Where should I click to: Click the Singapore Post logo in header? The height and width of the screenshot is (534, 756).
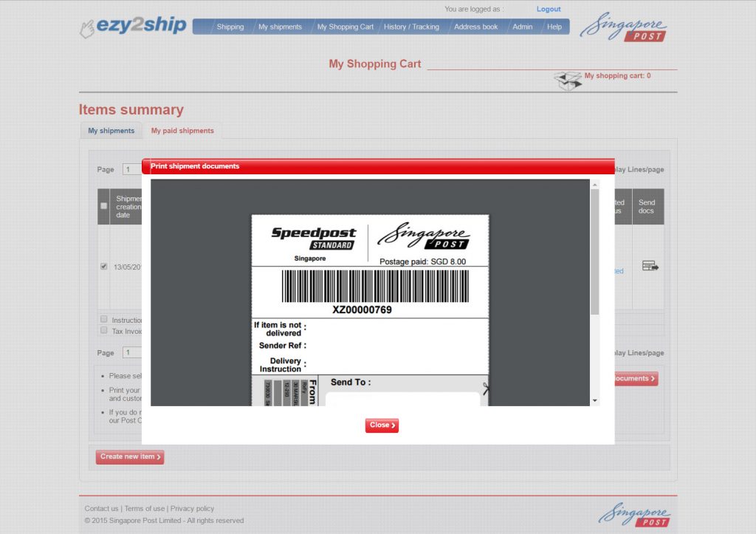point(623,27)
